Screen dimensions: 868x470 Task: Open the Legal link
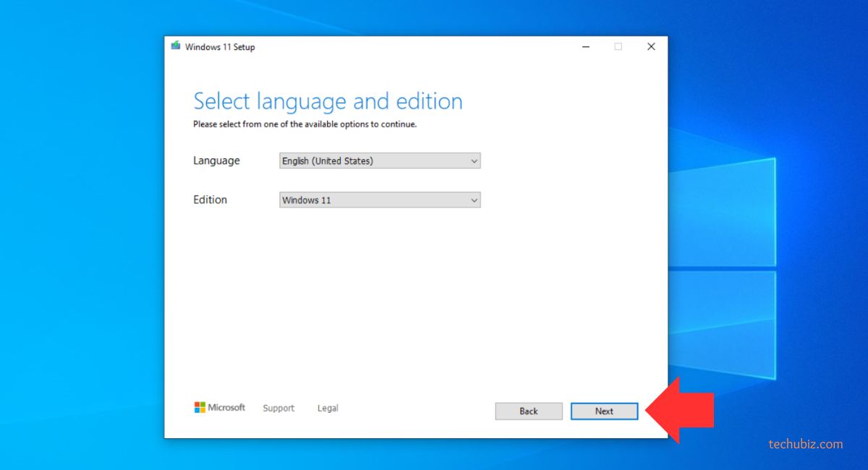pos(328,409)
